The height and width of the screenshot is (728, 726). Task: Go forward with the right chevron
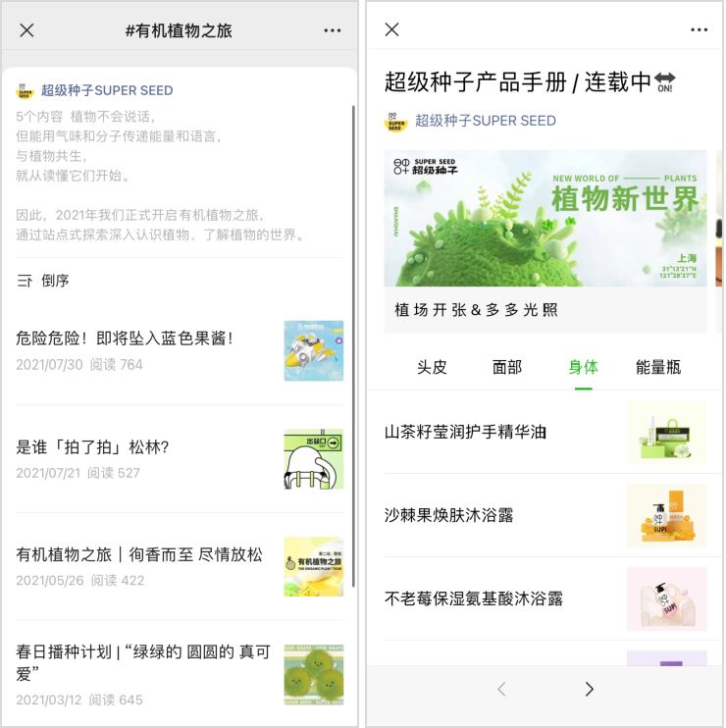(589, 689)
